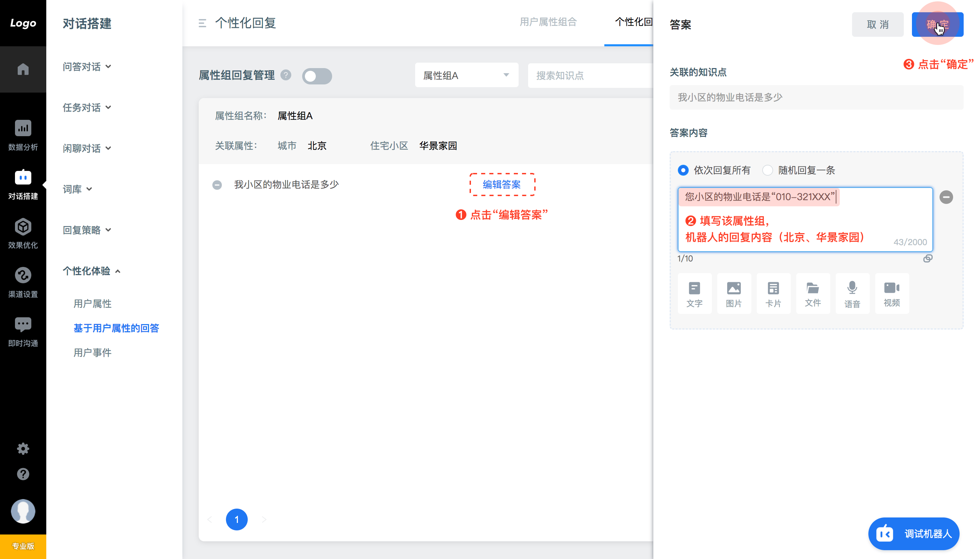Screen dimensions: 980x559
Task: Go to page 1
Action: click(x=237, y=520)
